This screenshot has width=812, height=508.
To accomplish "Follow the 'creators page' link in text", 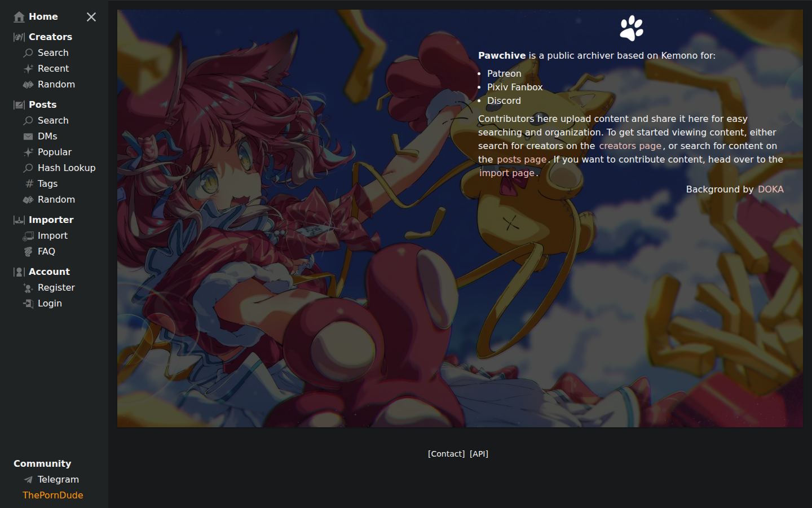I will tap(630, 146).
